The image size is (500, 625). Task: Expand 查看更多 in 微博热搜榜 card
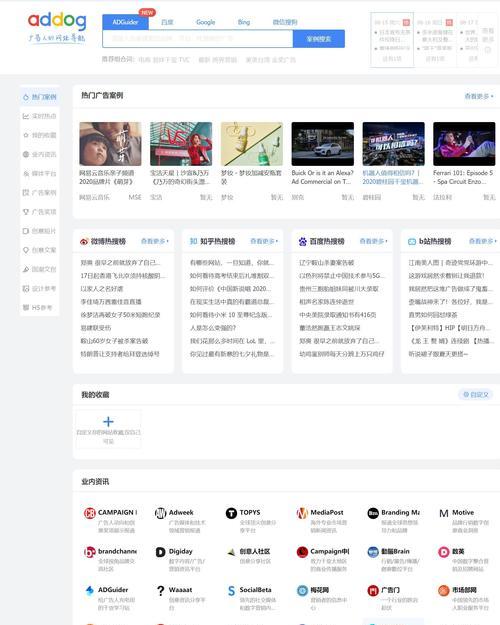(x=155, y=241)
